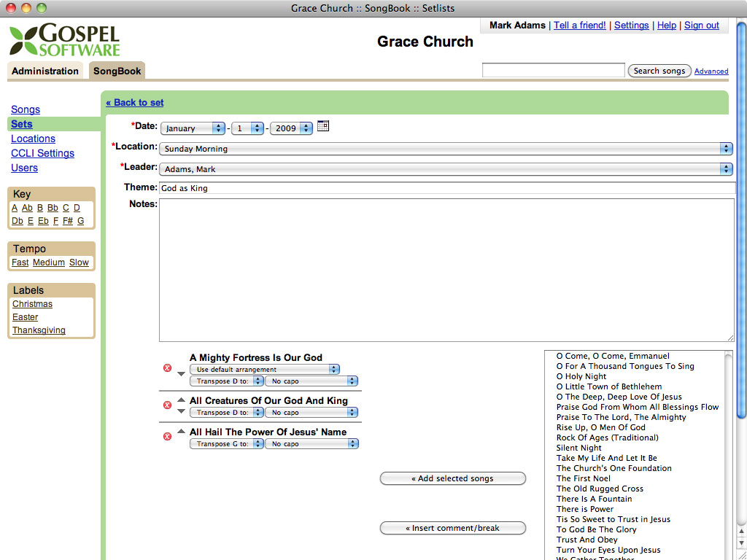Move All Hail The Power up
The image size is (747, 560).
(x=181, y=432)
